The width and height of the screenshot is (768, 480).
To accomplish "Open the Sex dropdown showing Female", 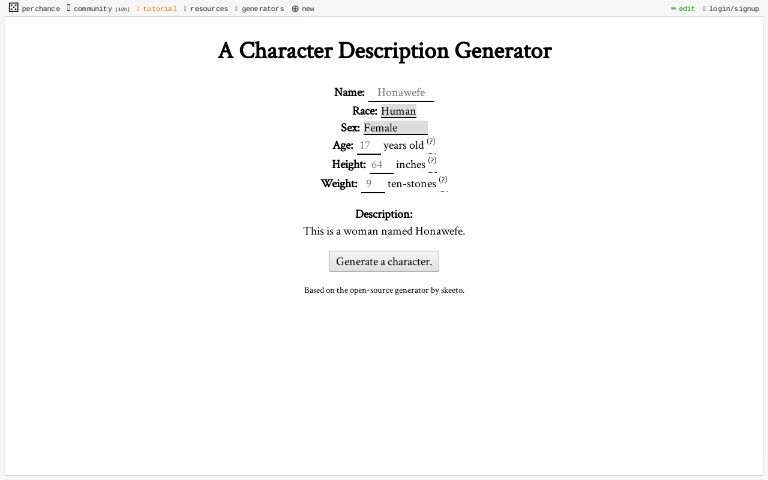I will click(395, 128).
